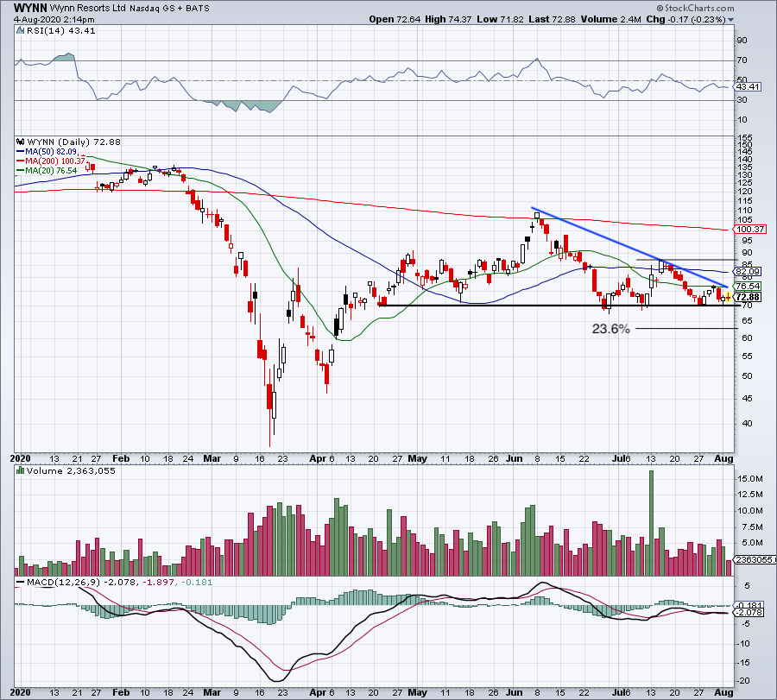Click the RSI(14) 43.41 panel label
This screenshot has width=777, height=700.
pos(61,31)
